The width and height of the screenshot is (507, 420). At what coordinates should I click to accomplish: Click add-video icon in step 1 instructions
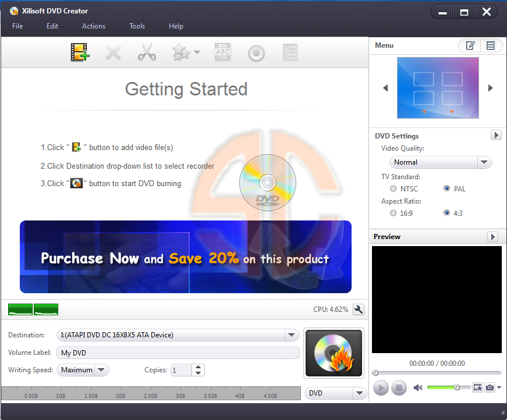pos(77,147)
